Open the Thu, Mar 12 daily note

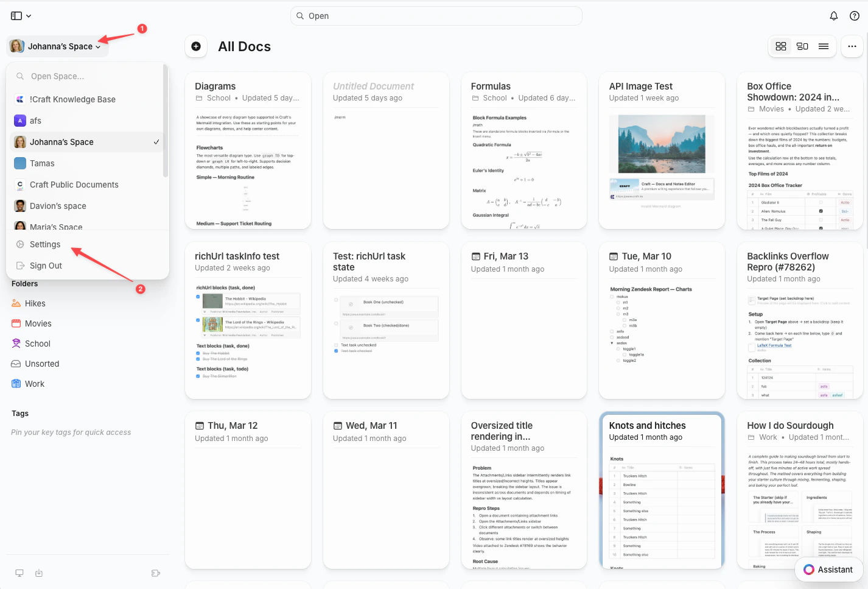coord(248,490)
